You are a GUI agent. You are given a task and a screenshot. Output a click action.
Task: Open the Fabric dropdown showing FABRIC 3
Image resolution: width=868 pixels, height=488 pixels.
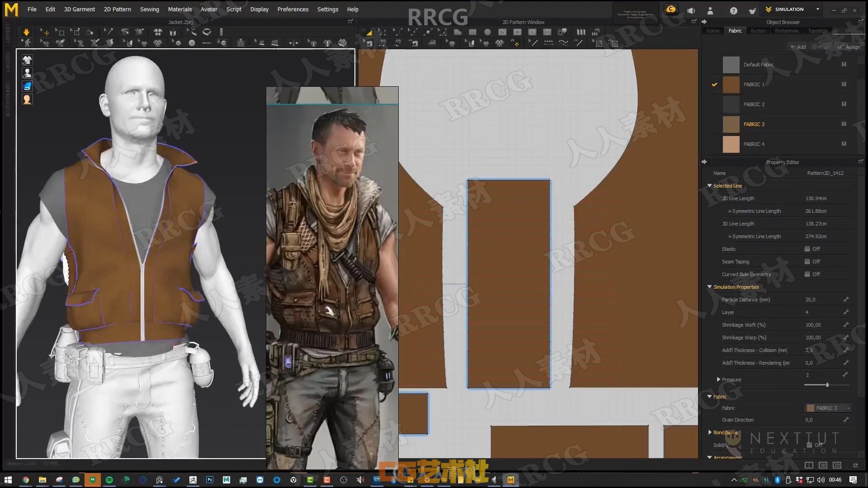(x=828, y=408)
